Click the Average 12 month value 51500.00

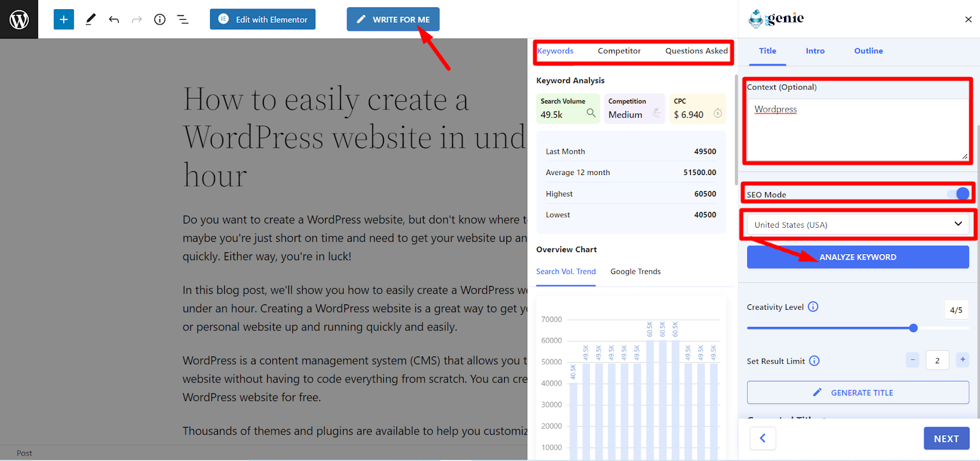click(699, 173)
